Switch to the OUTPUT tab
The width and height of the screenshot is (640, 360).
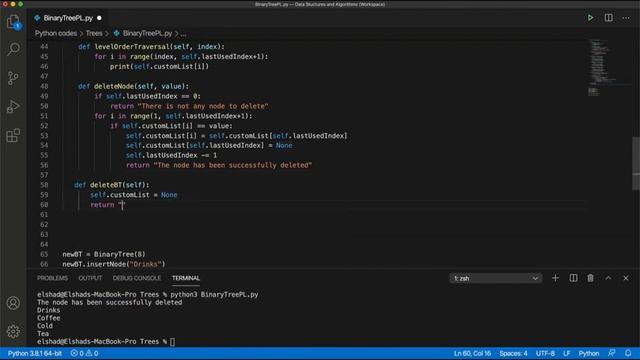pyautogui.click(x=90, y=278)
